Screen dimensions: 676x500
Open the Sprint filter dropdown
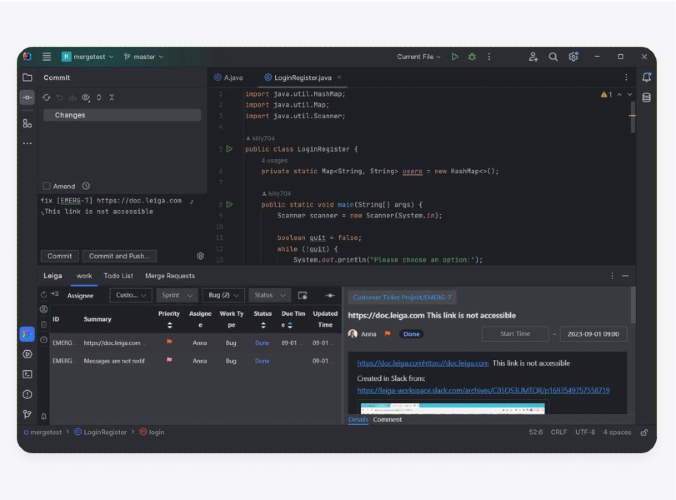pyautogui.click(x=177, y=295)
